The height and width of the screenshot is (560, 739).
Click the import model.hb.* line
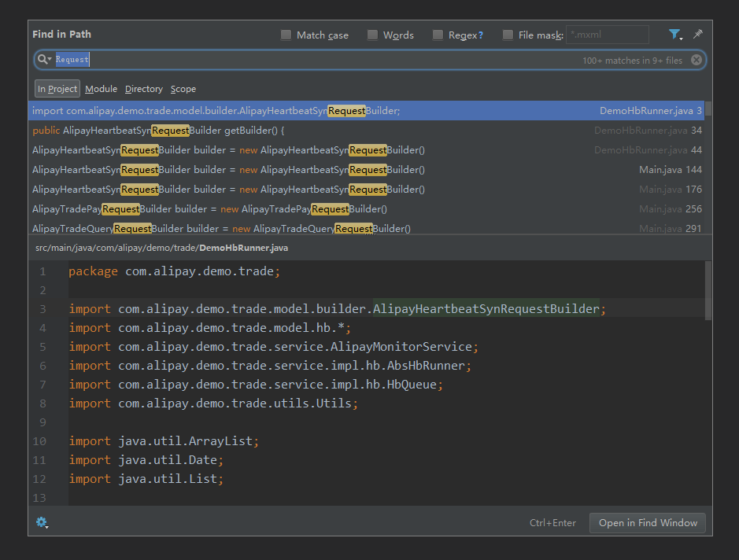[209, 328]
